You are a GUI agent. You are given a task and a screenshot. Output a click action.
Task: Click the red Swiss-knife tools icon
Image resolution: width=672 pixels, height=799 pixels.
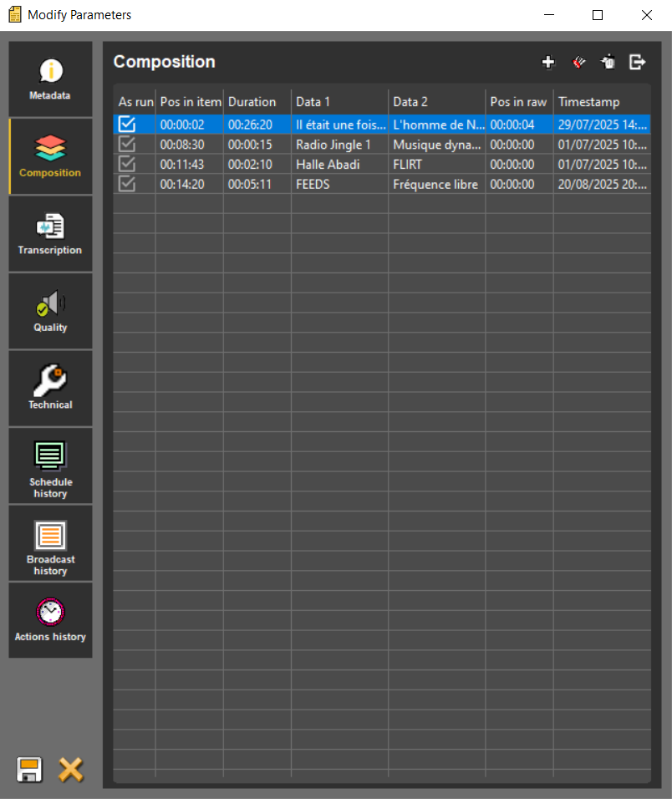click(578, 62)
